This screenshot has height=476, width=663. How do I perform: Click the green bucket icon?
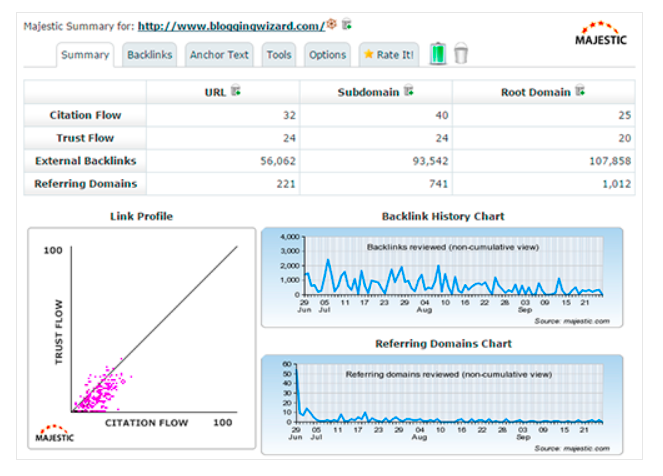pos(438,54)
